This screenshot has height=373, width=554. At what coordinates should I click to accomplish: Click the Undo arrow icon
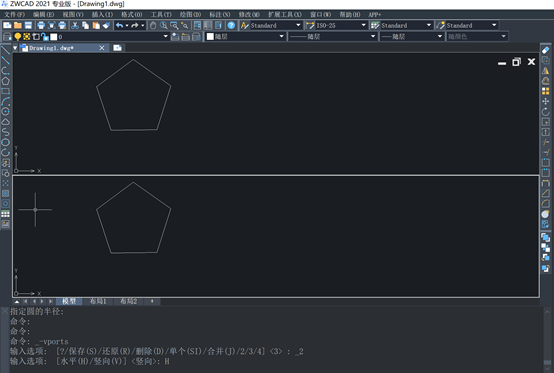[119, 25]
